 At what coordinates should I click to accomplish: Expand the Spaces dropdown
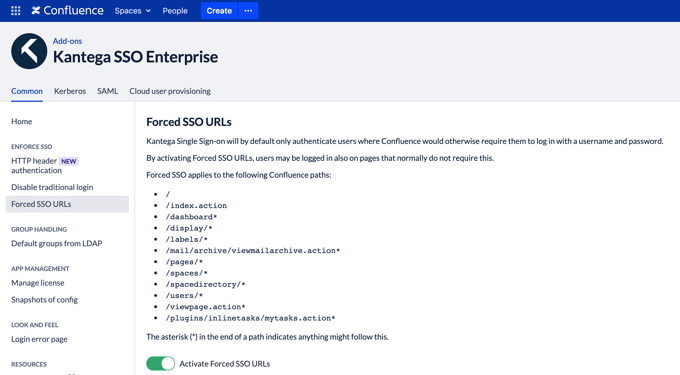[x=132, y=11]
